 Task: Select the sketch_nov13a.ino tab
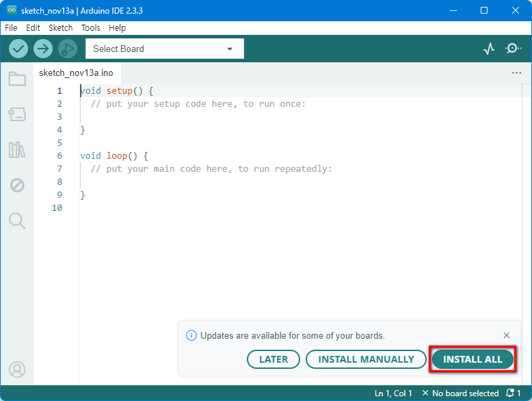76,73
